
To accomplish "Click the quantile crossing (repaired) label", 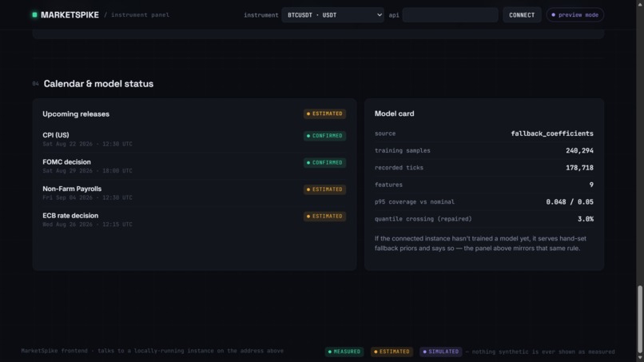I will 423,219.
